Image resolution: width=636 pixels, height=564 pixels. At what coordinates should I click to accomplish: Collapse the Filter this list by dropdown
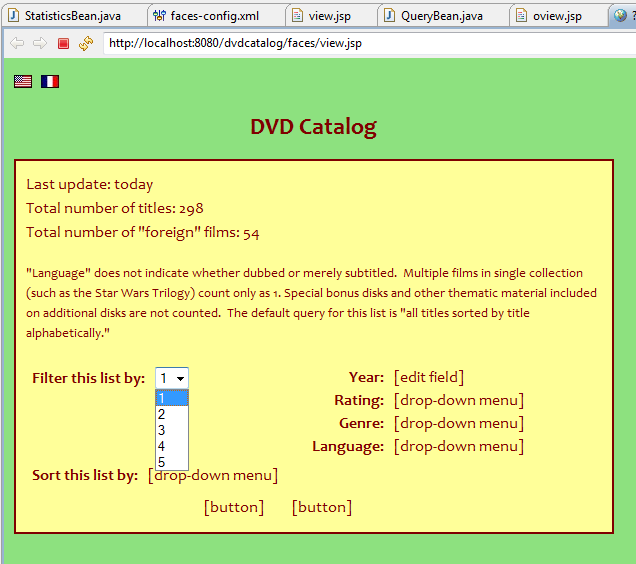point(172,378)
